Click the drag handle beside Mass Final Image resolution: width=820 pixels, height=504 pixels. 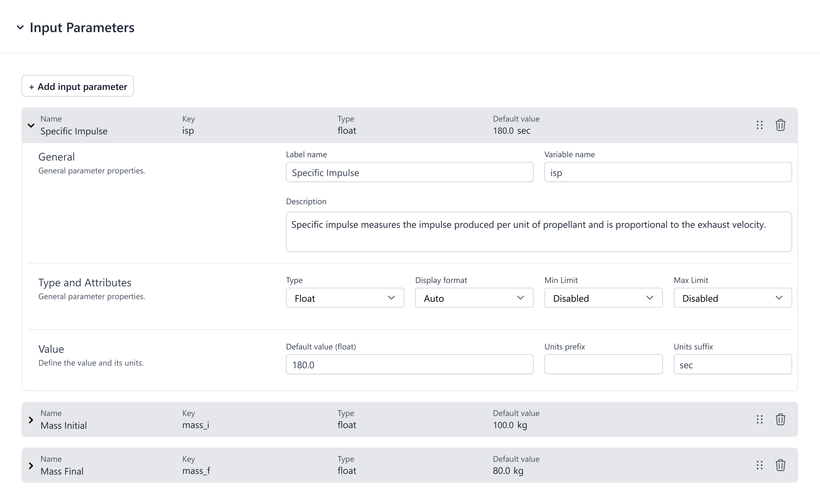759,465
